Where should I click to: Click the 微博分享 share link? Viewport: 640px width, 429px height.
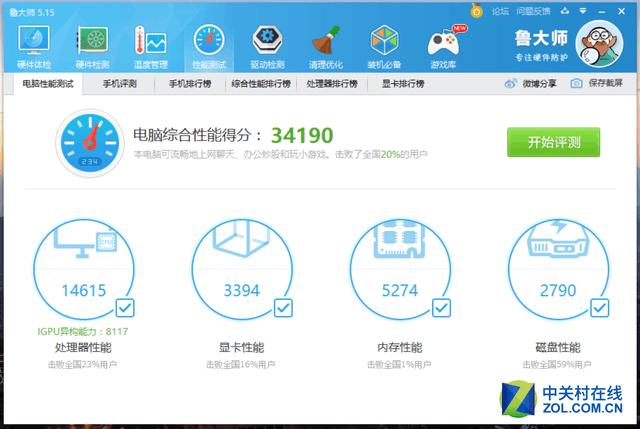point(539,84)
